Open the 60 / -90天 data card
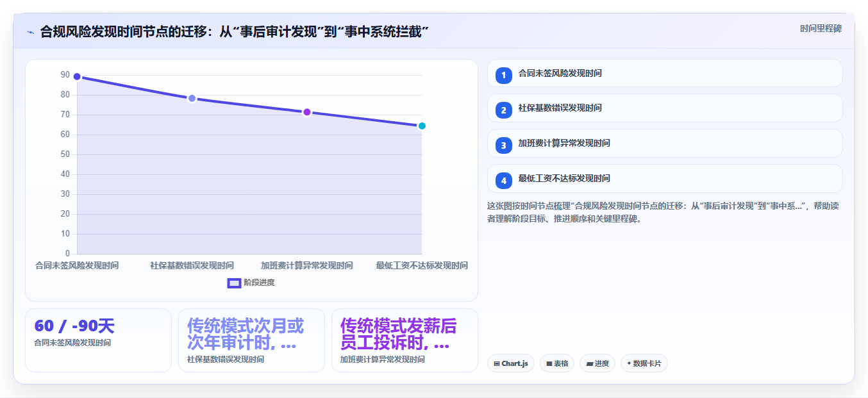 click(x=98, y=340)
